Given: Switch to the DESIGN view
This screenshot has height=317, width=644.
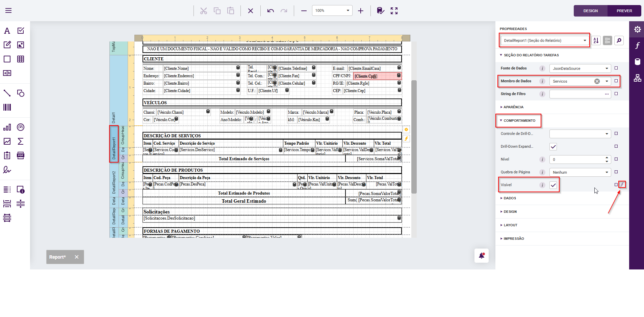Looking at the screenshot, I should 591,11.
